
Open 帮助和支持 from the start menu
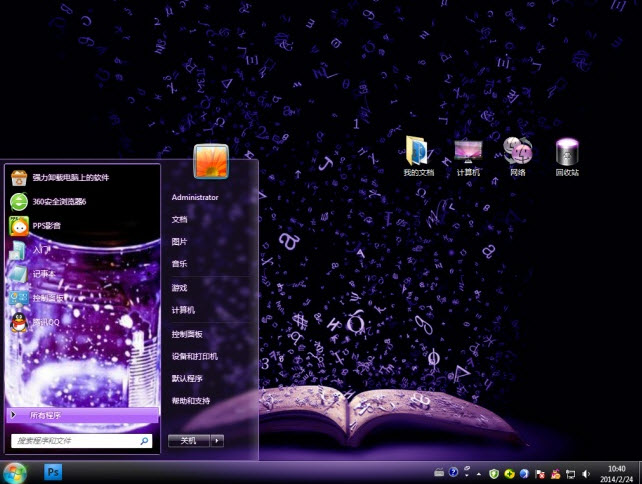coord(190,401)
